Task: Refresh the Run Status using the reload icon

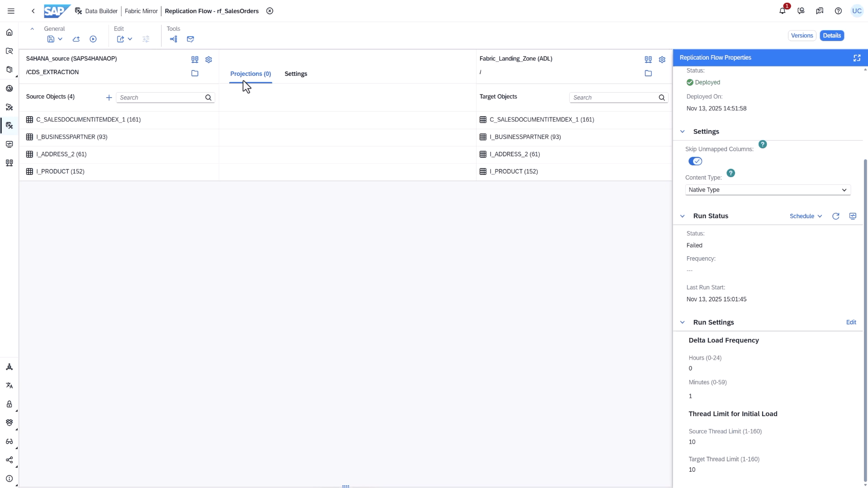Action: tap(836, 216)
